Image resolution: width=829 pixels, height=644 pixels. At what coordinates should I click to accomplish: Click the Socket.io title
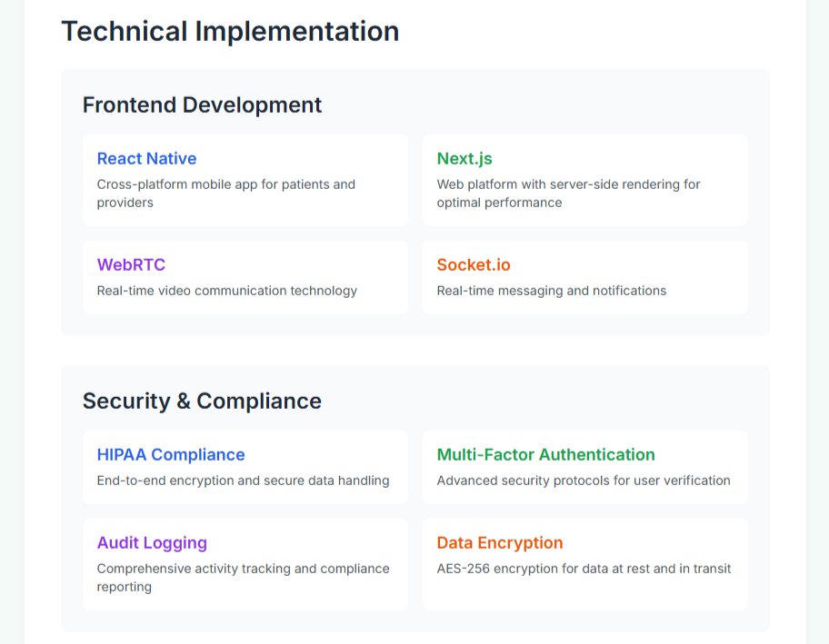point(474,264)
